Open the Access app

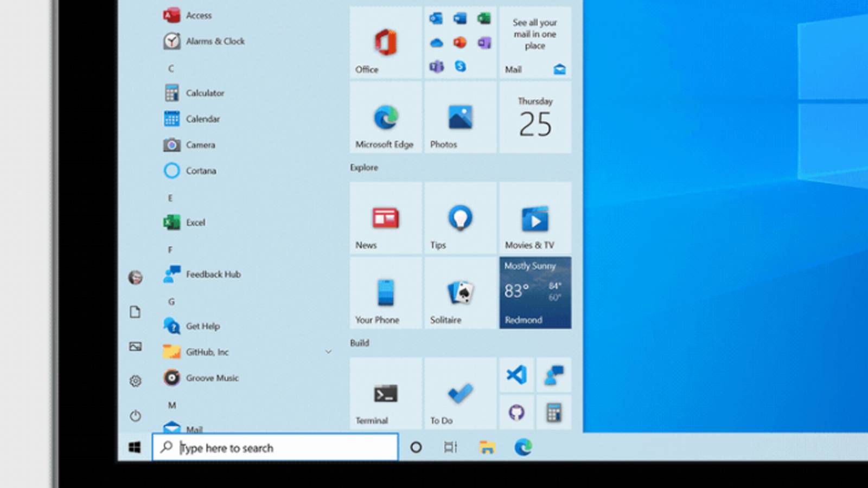point(188,15)
